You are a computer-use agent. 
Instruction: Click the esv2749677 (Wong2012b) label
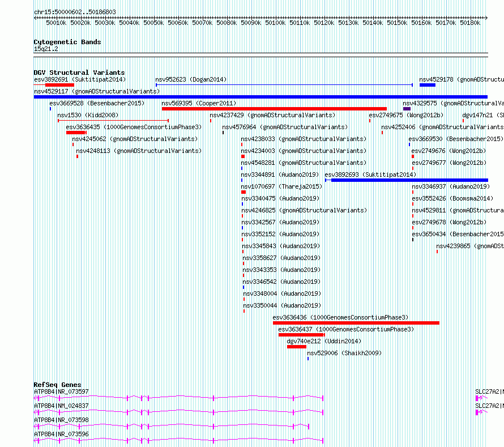coord(449,163)
